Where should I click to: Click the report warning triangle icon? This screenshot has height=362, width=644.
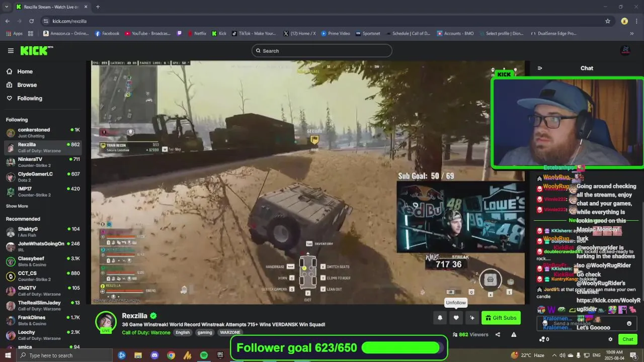pos(514,334)
